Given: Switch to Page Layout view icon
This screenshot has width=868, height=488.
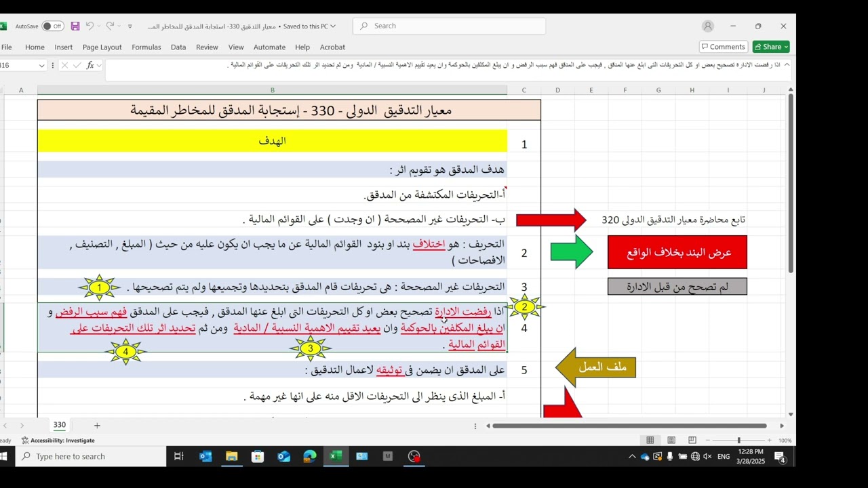Looking at the screenshot, I should [671, 441].
